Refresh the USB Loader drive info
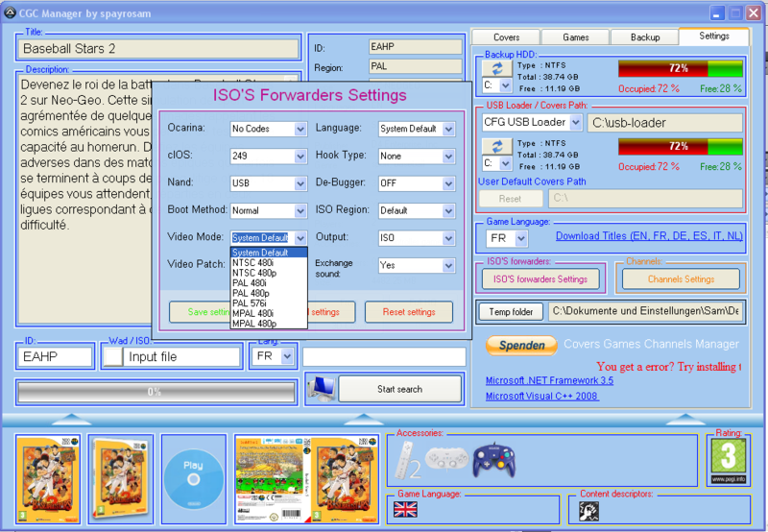This screenshot has height=532, width=768. 497,147
